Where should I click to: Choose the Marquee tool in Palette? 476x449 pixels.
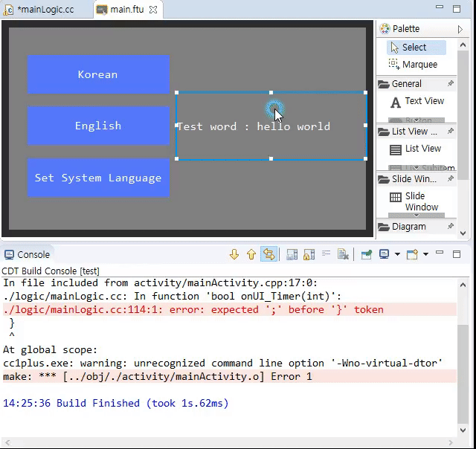[414, 65]
